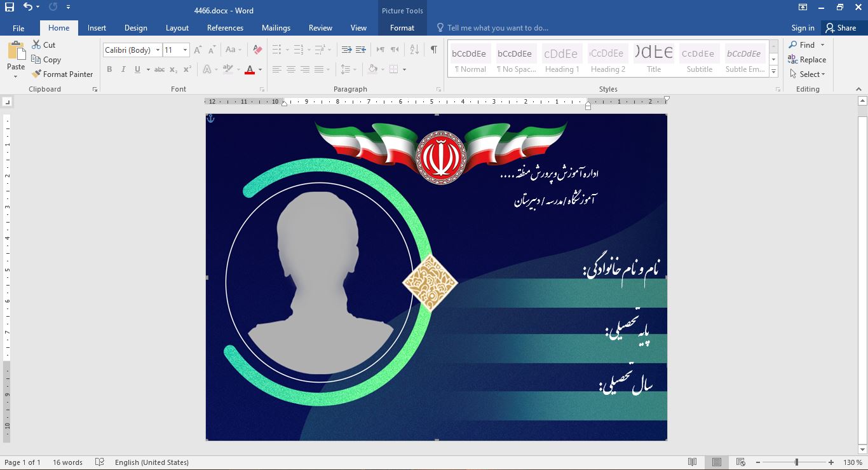Apply Superscript formatting
This screenshot has width=868, height=470.
pos(187,69)
